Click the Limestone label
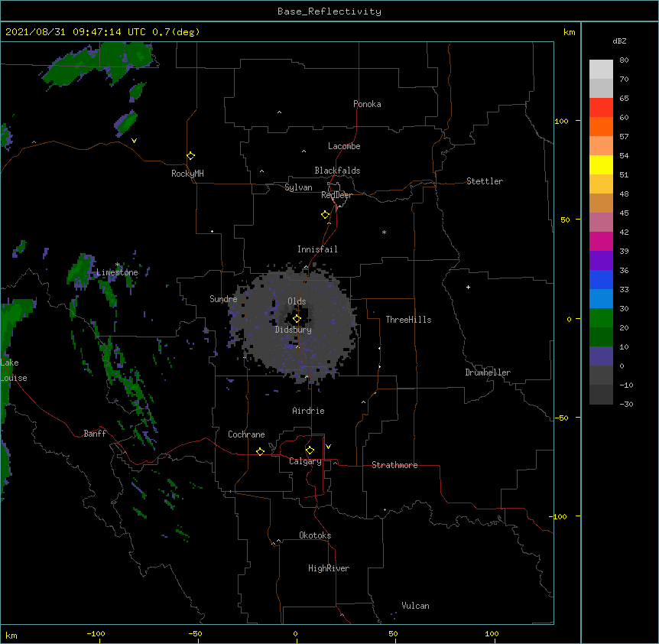This screenshot has height=644, width=659. point(117,272)
